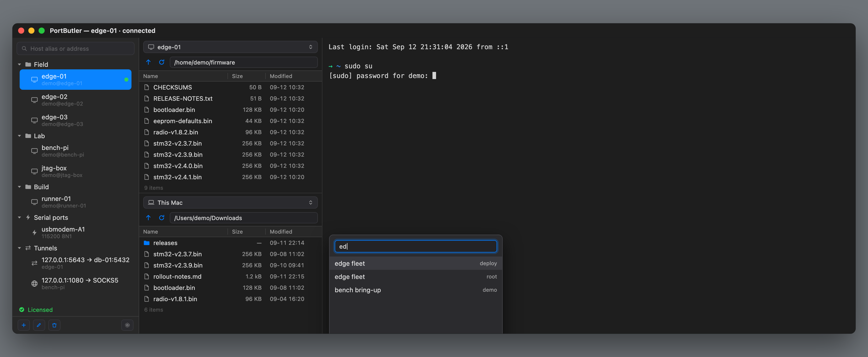Click the /Users/demo/Downloads path field

click(x=244, y=218)
